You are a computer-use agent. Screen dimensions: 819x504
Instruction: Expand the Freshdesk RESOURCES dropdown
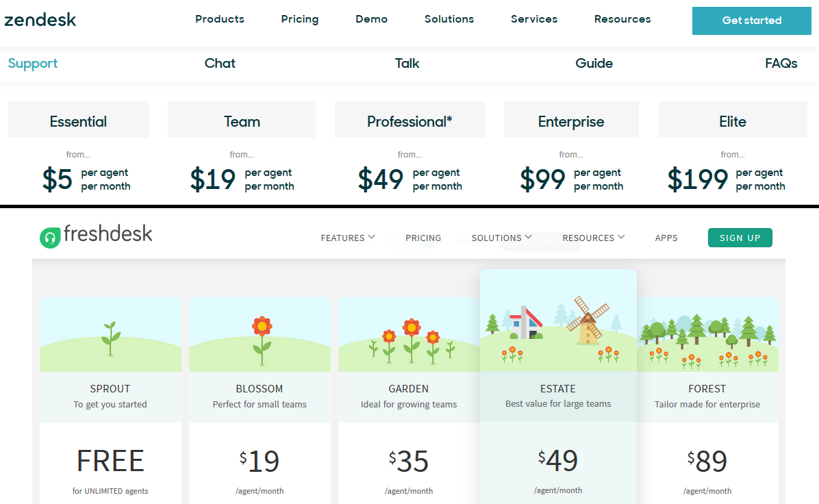coord(593,238)
